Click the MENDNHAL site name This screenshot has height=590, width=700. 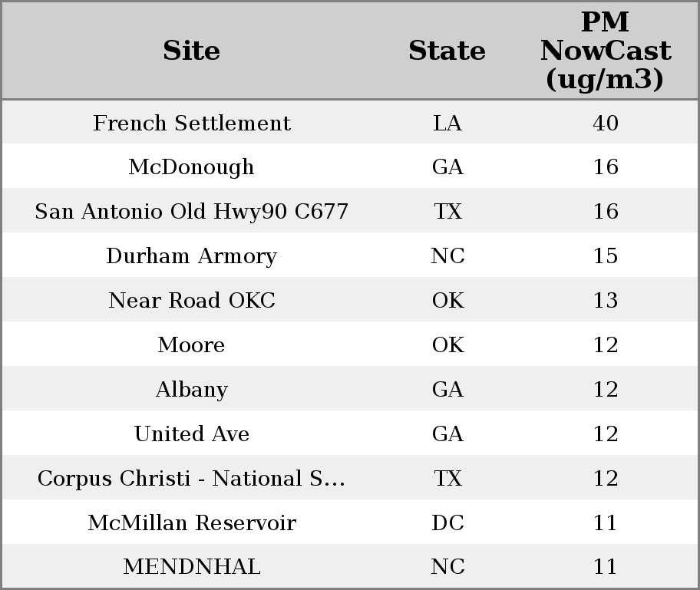click(192, 567)
